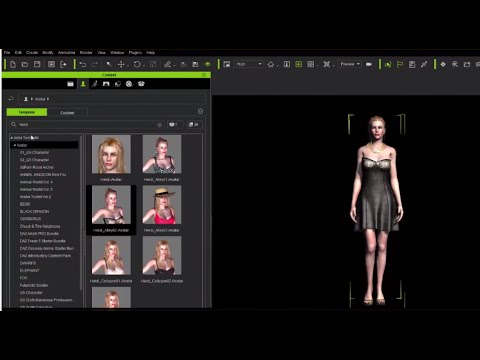Viewport: 480px width, 360px height.
Task: Choose the Rotate tool
Action: tap(137, 64)
